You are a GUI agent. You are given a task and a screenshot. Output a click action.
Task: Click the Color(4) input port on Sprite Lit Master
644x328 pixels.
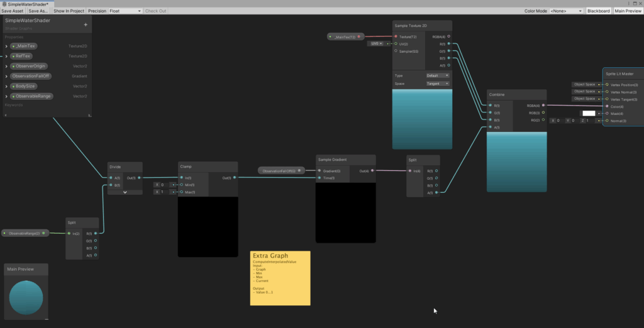coord(606,106)
